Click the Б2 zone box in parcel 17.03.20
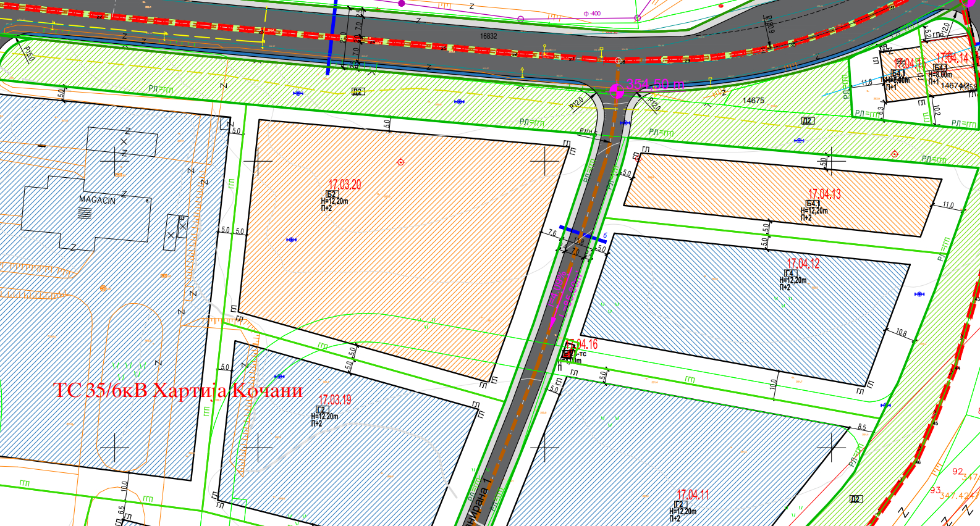 pos(331,194)
